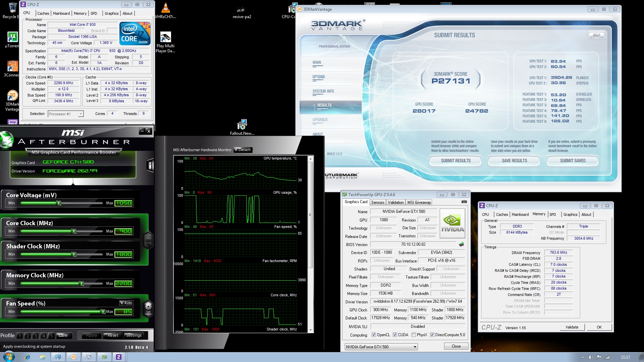Viewport: 644px width, 362px height.
Task: Click the CPU-Z icon in taskbar
Action: (x=118, y=357)
